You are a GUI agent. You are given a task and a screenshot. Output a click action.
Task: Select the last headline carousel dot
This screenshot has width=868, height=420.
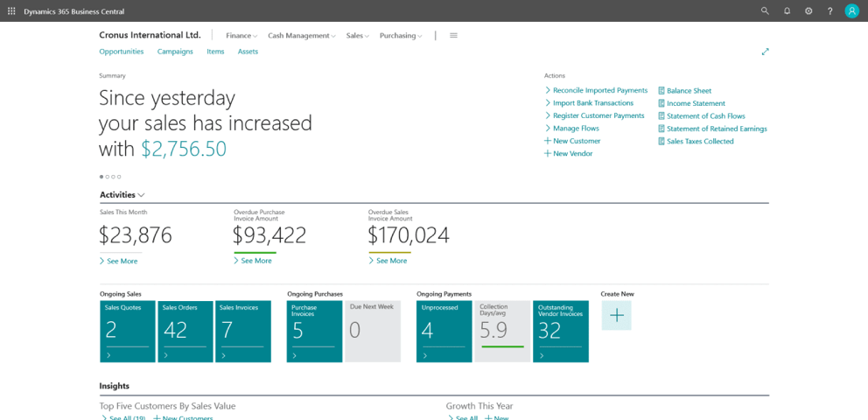click(x=119, y=177)
